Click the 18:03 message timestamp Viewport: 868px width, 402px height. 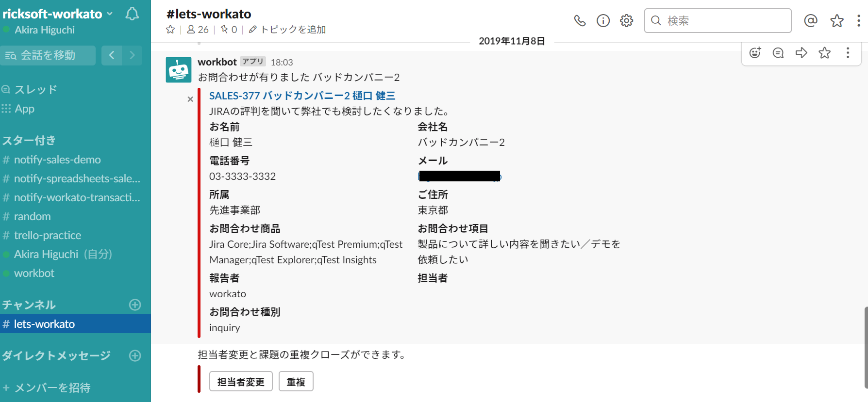click(x=282, y=63)
